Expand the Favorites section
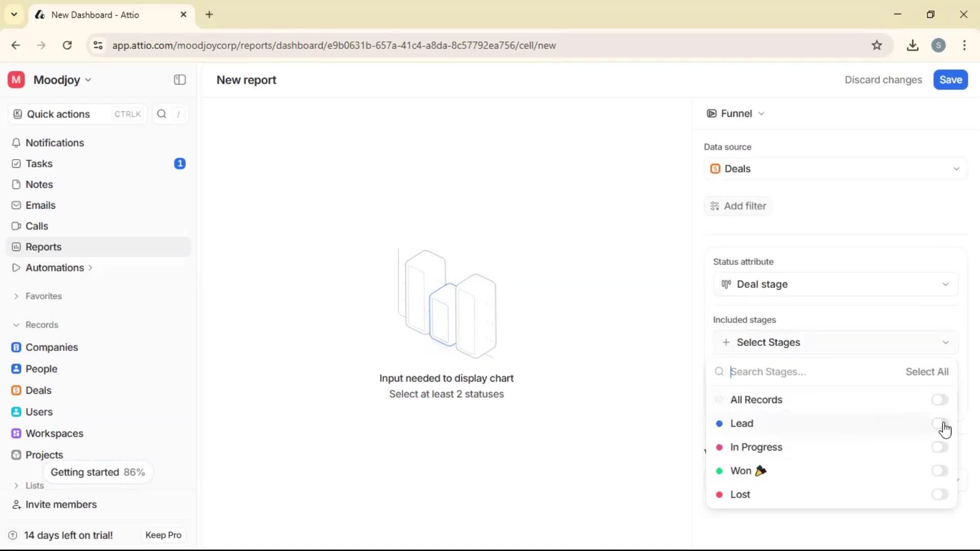The width and height of the screenshot is (980, 551). click(x=43, y=296)
